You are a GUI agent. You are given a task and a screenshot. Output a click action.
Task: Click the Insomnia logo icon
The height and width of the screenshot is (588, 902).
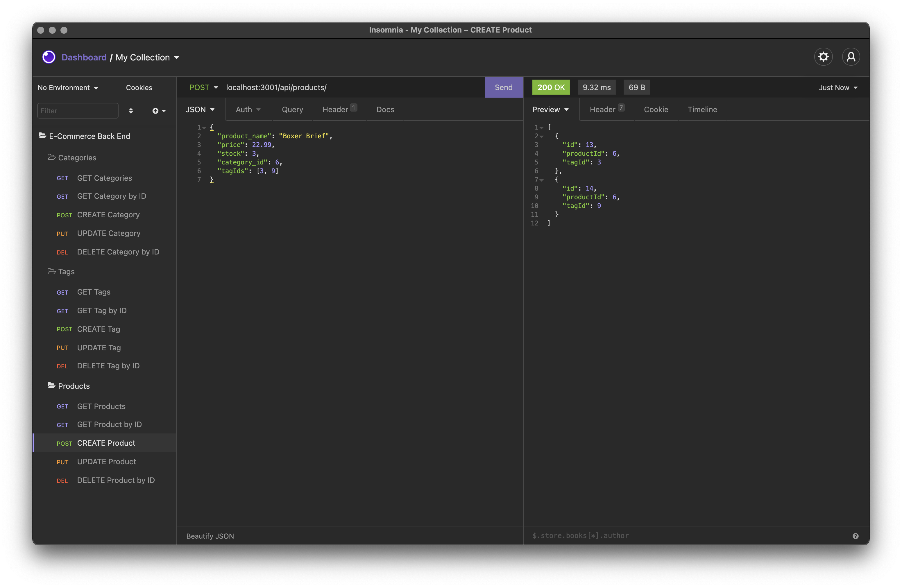(49, 57)
